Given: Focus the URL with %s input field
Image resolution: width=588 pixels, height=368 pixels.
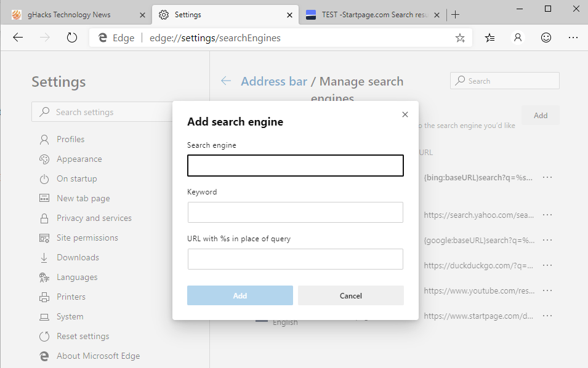Looking at the screenshot, I should point(296,259).
